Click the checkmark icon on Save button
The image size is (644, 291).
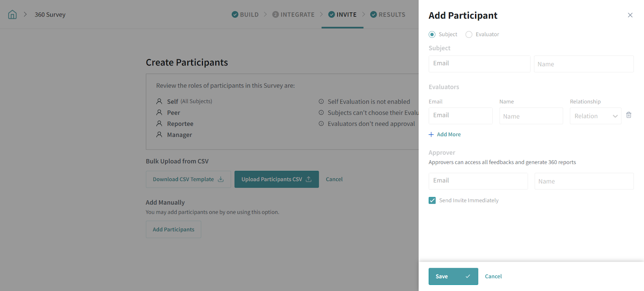tap(468, 277)
